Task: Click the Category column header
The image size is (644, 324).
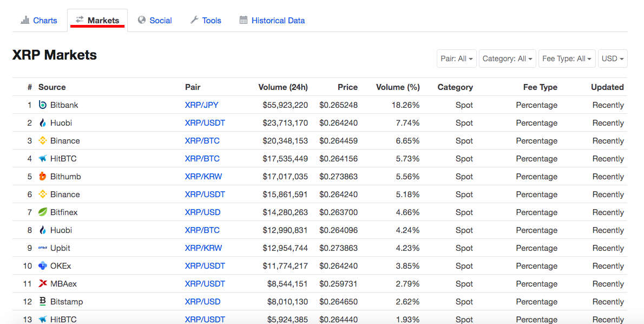Action: pyautogui.click(x=455, y=87)
